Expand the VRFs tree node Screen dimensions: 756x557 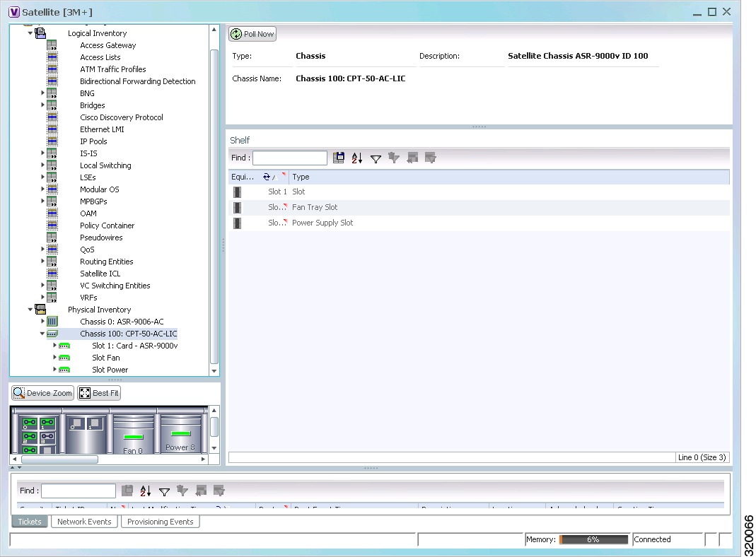pos(42,298)
